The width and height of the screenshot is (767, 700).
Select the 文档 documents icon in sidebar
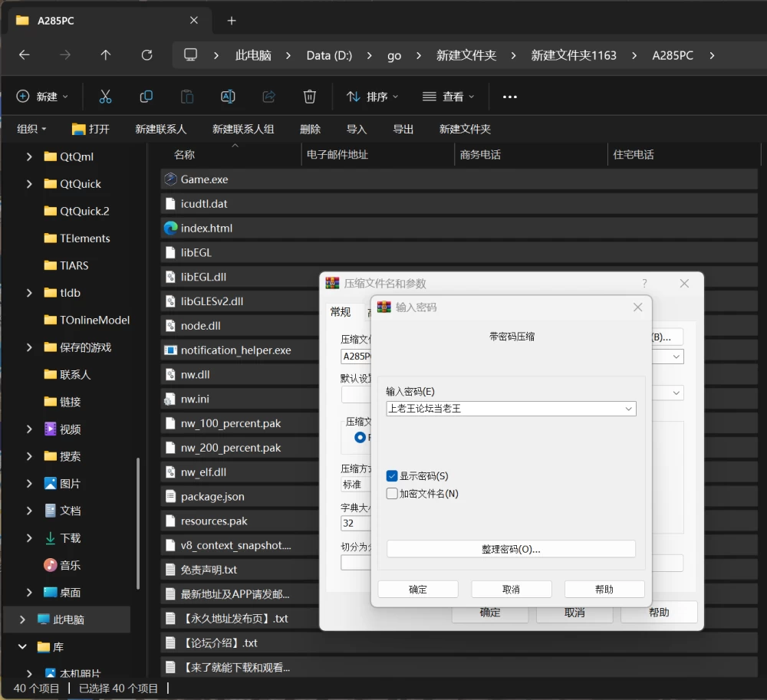click(50, 511)
